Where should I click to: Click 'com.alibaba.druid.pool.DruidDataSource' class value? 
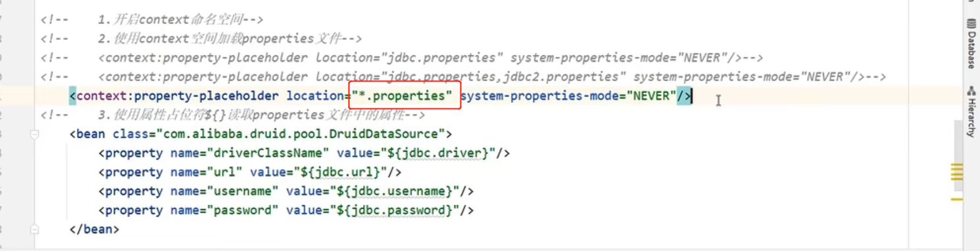[302, 134]
